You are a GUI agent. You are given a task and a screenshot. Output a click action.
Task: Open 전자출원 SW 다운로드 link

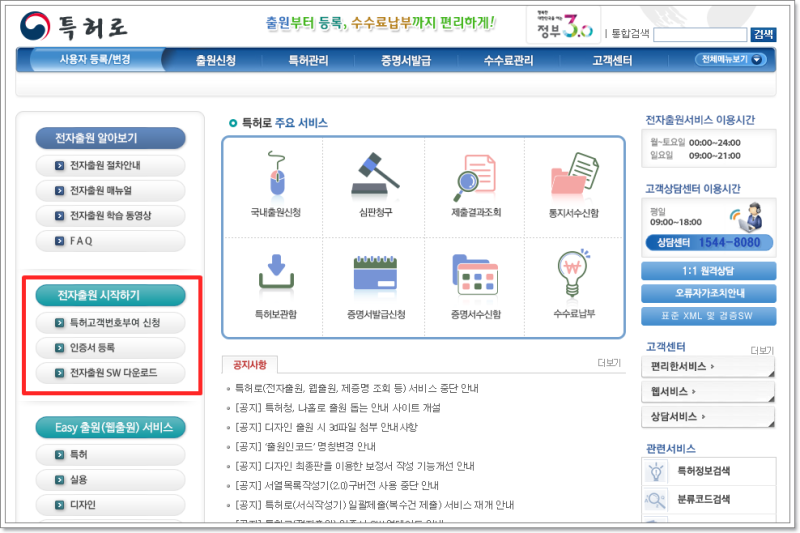pyautogui.click(x=110, y=373)
